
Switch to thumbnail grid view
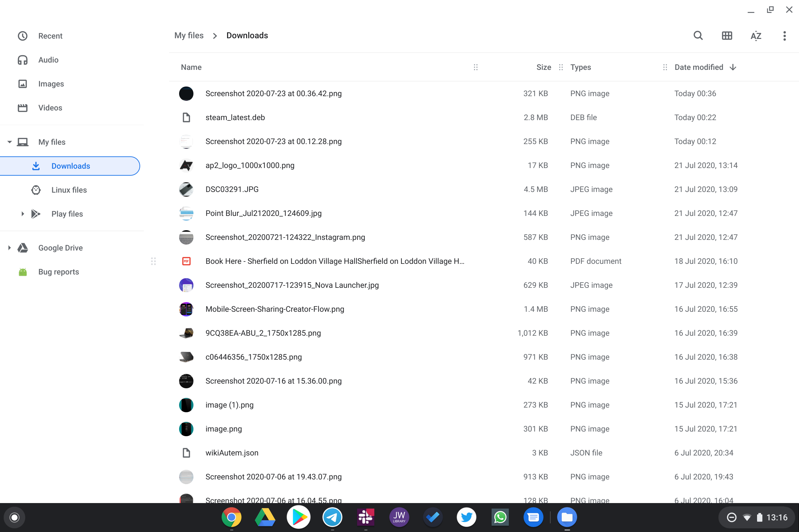click(727, 35)
